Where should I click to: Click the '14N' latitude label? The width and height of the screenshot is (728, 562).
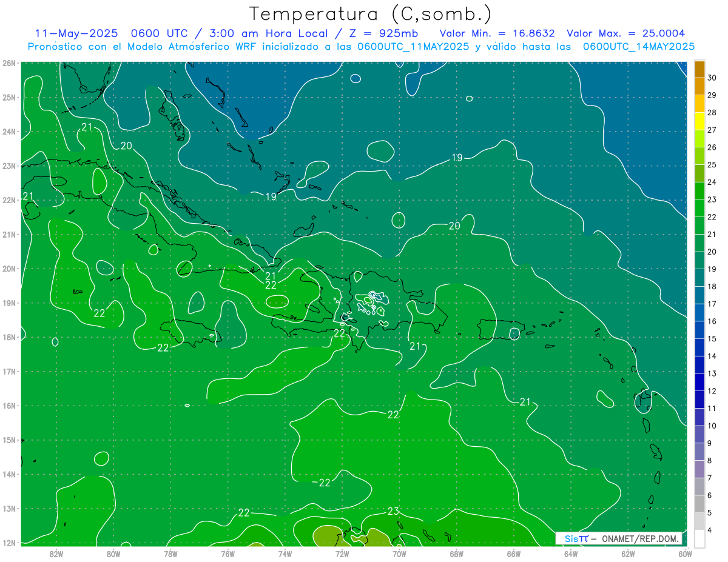point(9,474)
